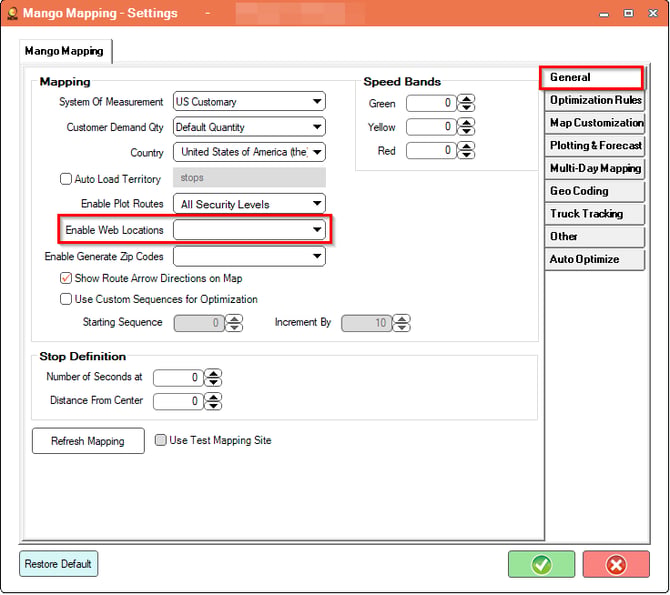
Task: Switch to the Geo Coding tab
Action: click(x=595, y=191)
